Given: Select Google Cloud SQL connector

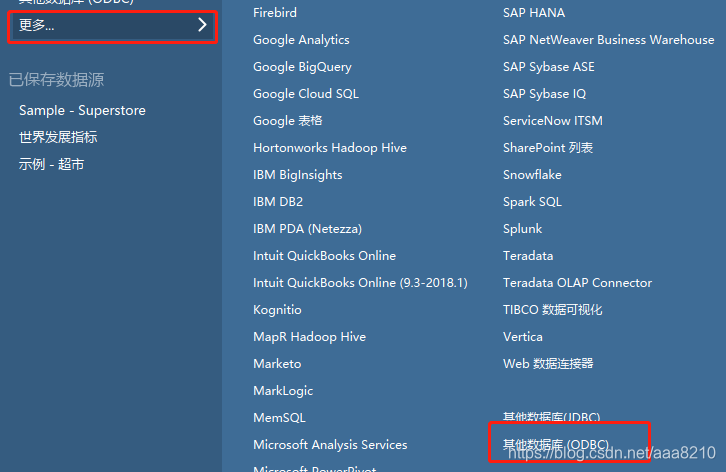Looking at the screenshot, I should [306, 94].
